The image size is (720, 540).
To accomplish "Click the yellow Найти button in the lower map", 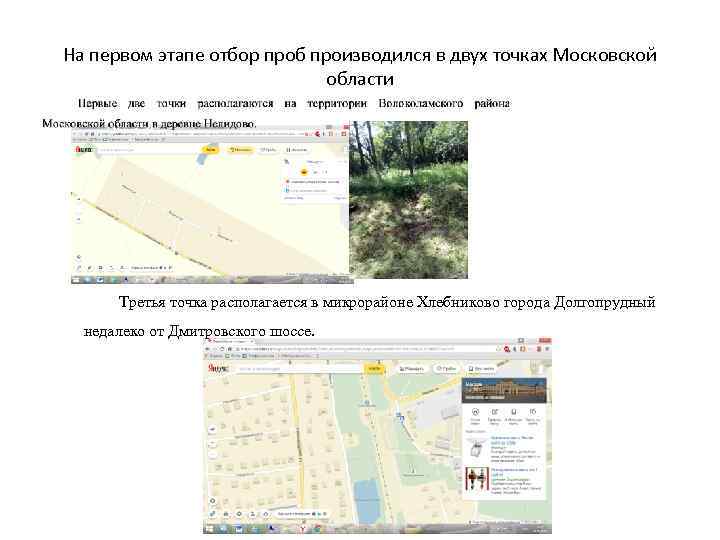I will pos(375,368).
